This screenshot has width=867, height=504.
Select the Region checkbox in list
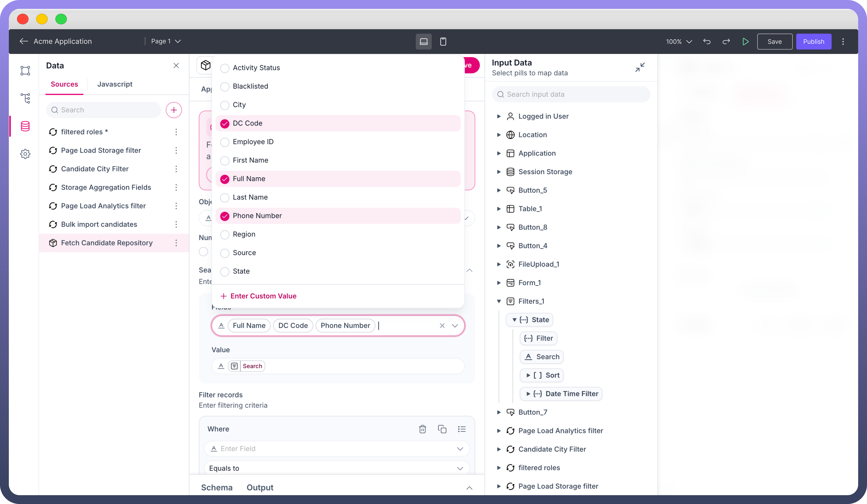click(225, 235)
